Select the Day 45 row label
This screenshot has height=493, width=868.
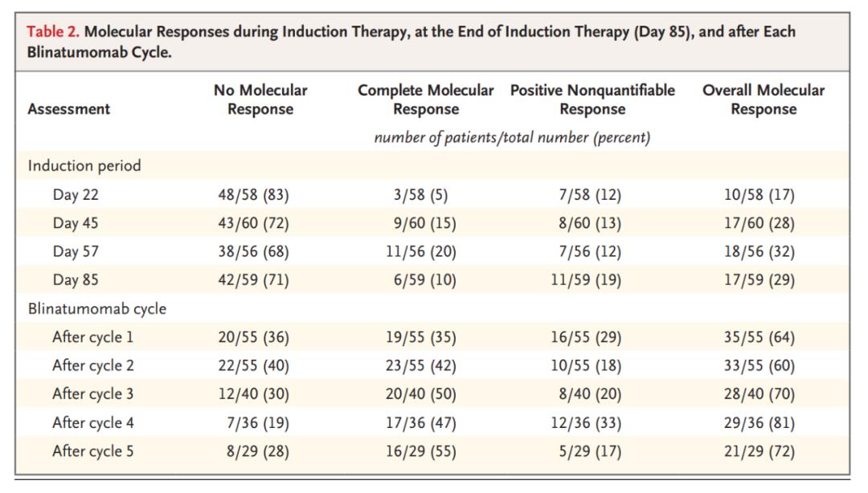coord(77,223)
